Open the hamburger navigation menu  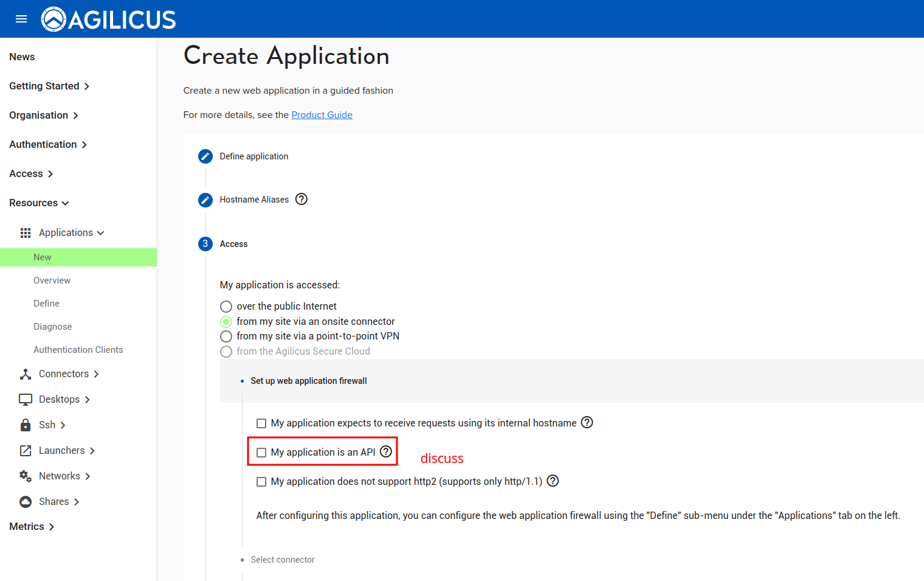[21, 19]
